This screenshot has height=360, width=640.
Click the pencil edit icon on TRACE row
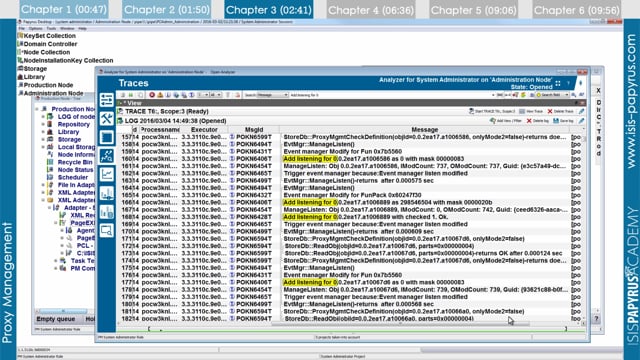click(x=581, y=111)
